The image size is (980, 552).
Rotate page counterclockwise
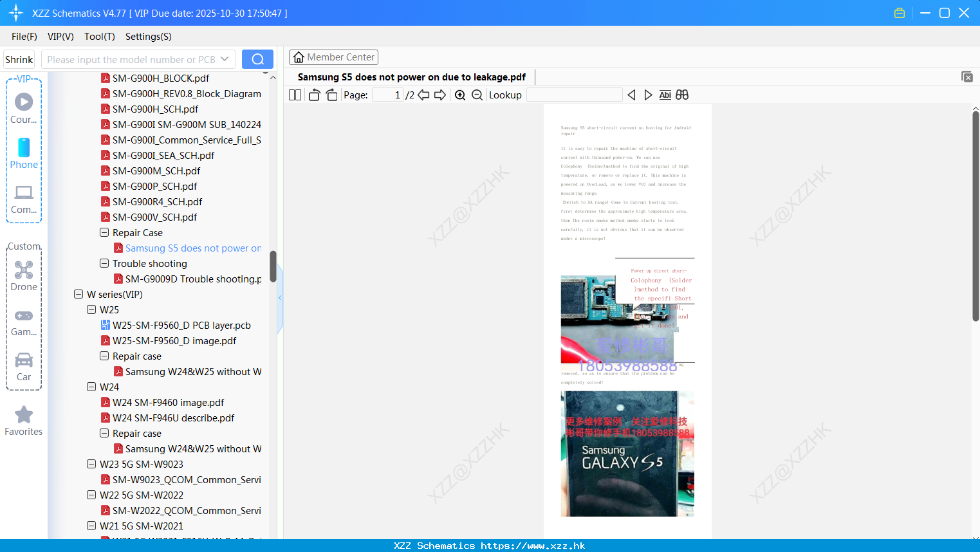pos(314,95)
